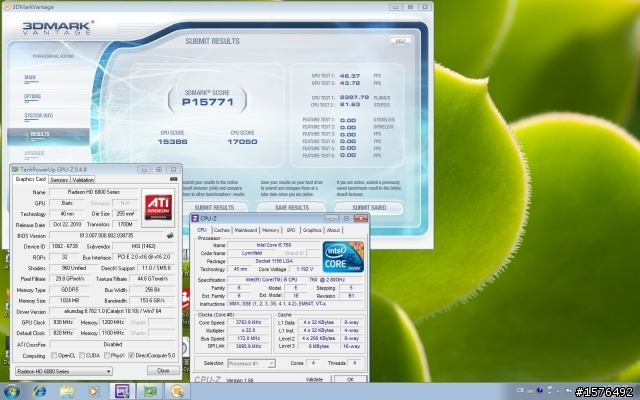The image size is (640, 400).
Task: Open the About tab in CPU-Z
Action: pyautogui.click(x=333, y=230)
